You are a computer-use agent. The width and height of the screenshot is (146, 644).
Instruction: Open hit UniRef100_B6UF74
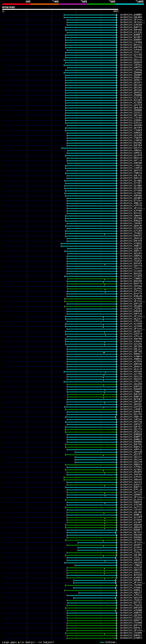tap(131, 284)
